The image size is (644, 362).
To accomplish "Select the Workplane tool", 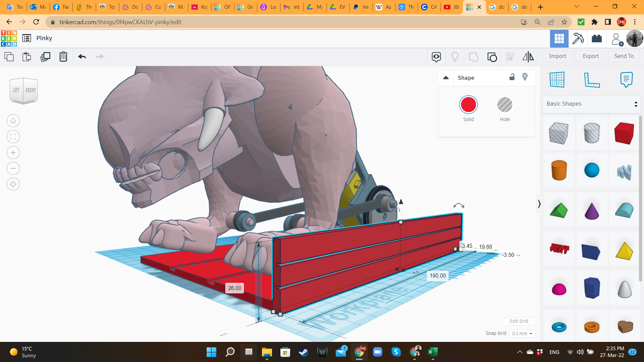I will [x=557, y=80].
